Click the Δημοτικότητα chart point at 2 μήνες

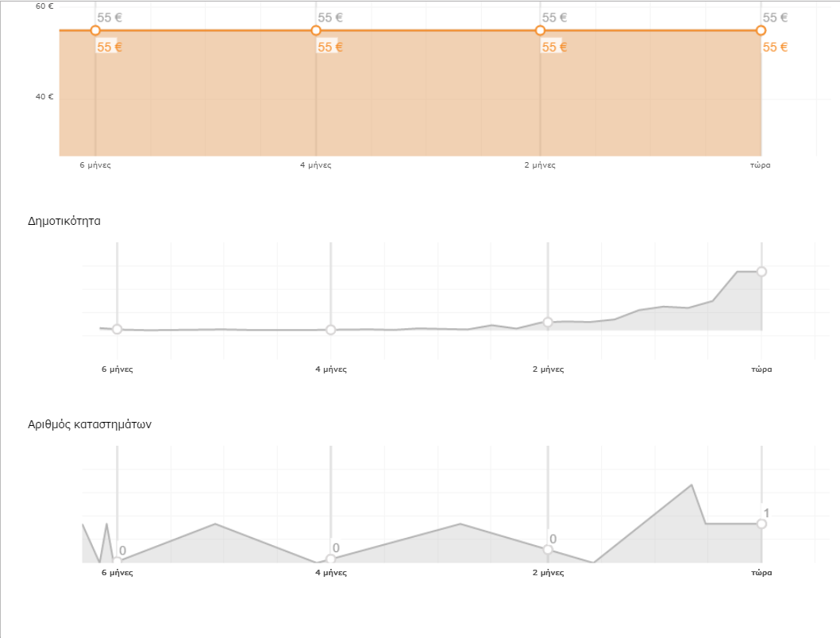(548, 323)
